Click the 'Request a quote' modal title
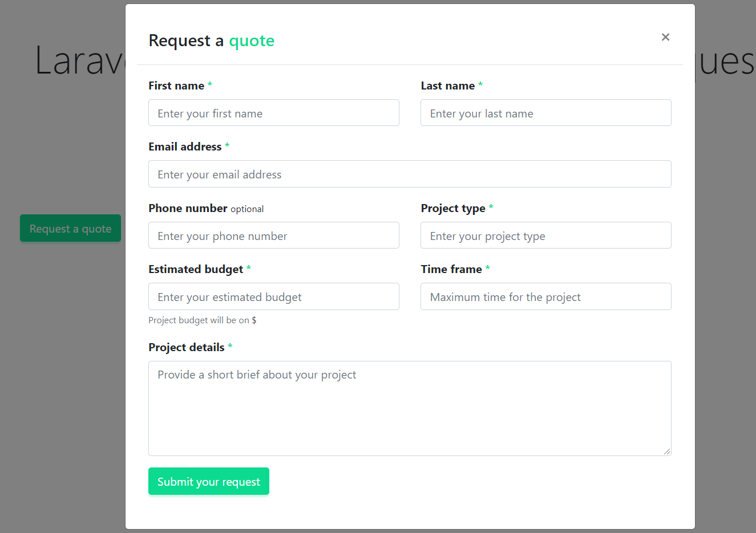 pos(211,40)
